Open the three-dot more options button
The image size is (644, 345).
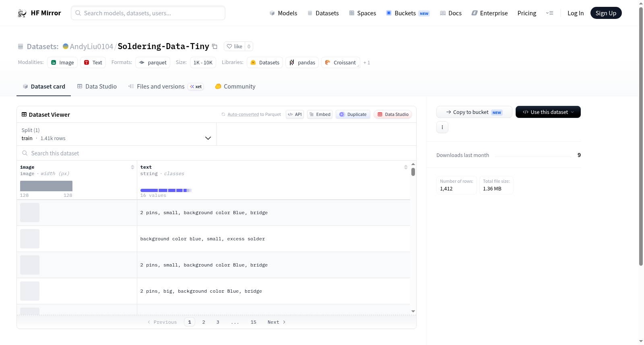[442, 127]
